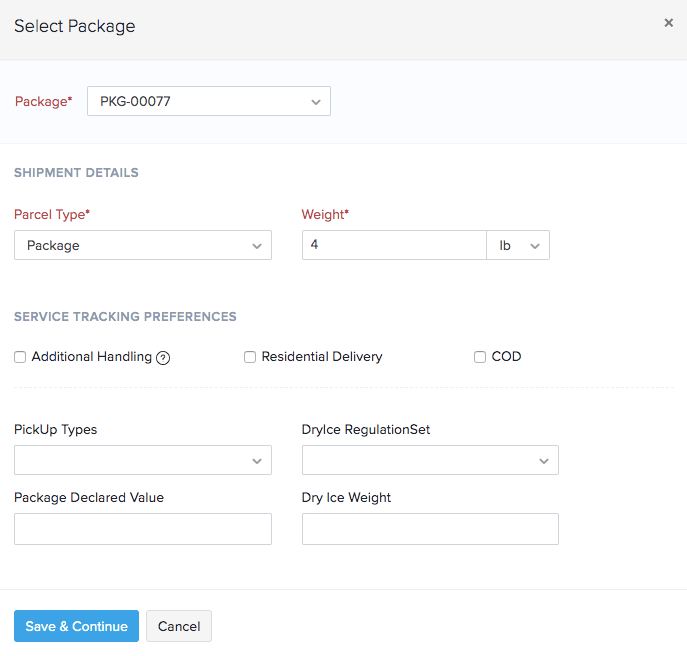The image size is (687, 656).
Task: Tick the Residential Delivery checkbox
Action: tap(250, 357)
